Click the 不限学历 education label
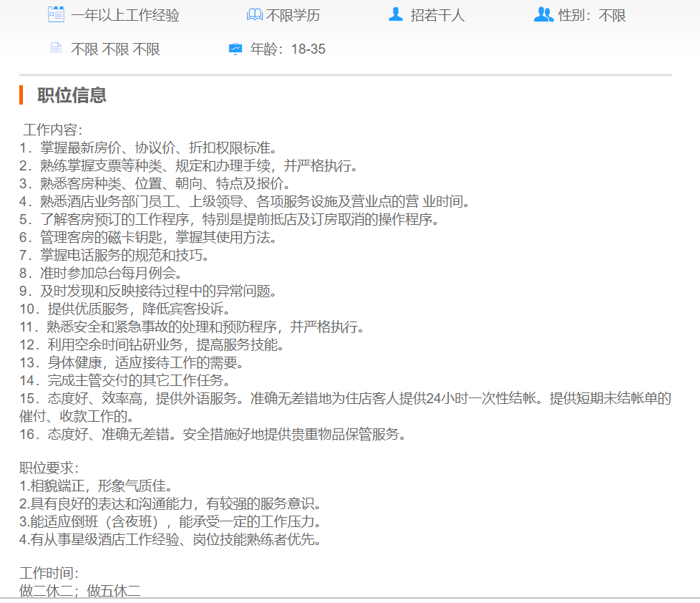The image size is (700, 603). (x=293, y=15)
